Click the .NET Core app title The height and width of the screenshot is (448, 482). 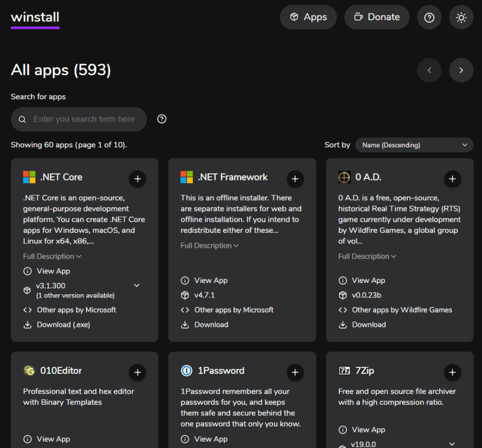coord(61,177)
